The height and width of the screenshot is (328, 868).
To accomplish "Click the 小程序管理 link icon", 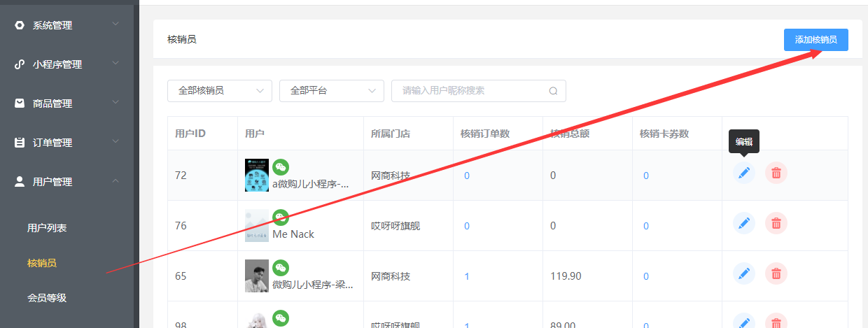I will pos(20,64).
